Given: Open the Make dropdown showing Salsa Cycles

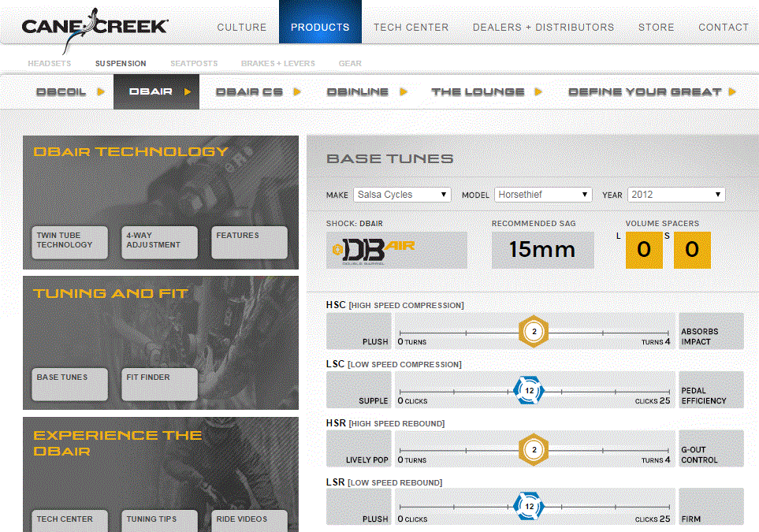Looking at the screenshot, I should coord(401,195).
